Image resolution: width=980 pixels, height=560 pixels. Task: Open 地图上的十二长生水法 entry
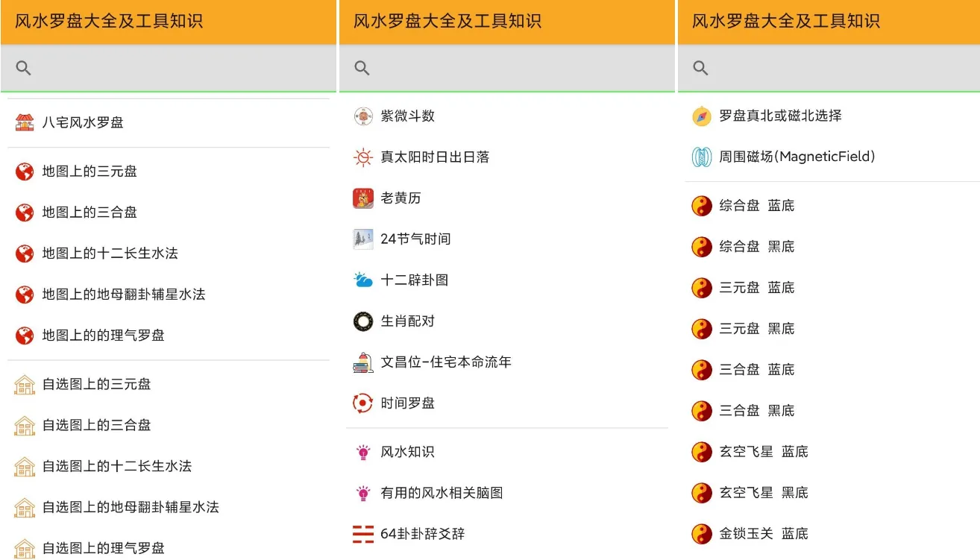coord(110,254)
